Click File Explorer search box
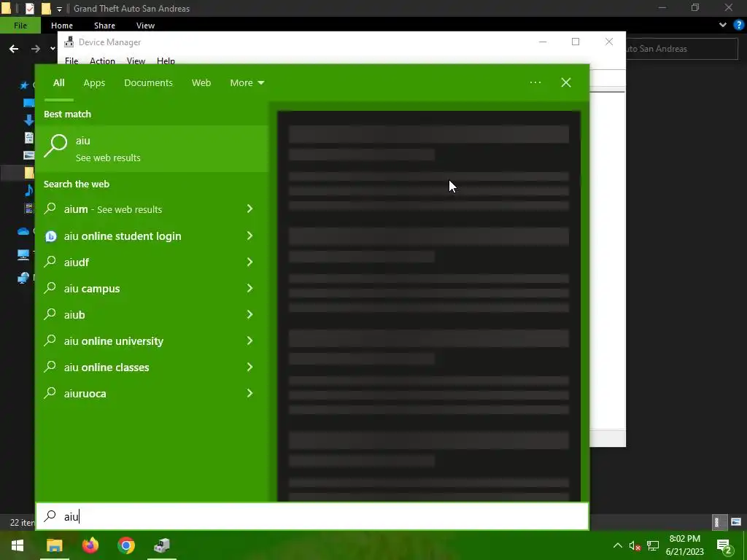The width and height of the screenshot is (747, 560). (681, 49)
